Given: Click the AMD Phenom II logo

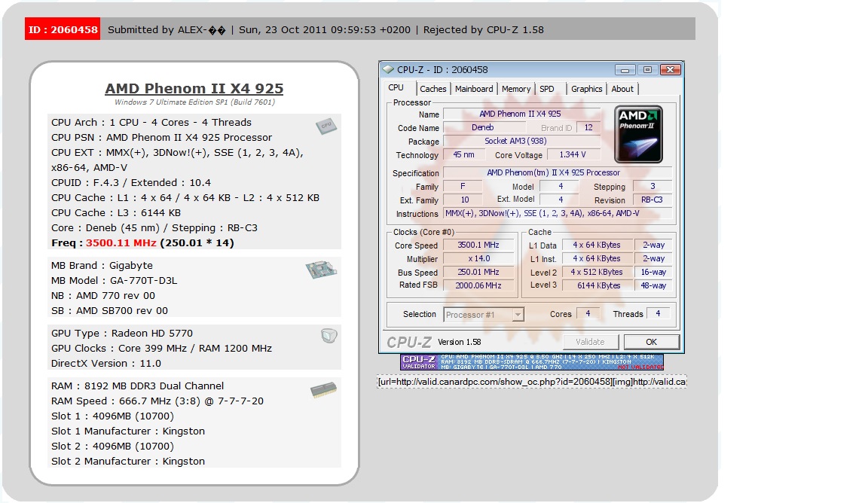Looking at the screenshot, I should [x=638, y=134].
